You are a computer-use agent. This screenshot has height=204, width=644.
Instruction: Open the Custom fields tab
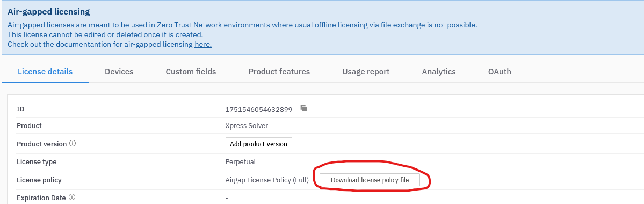[x=191, y=72]
